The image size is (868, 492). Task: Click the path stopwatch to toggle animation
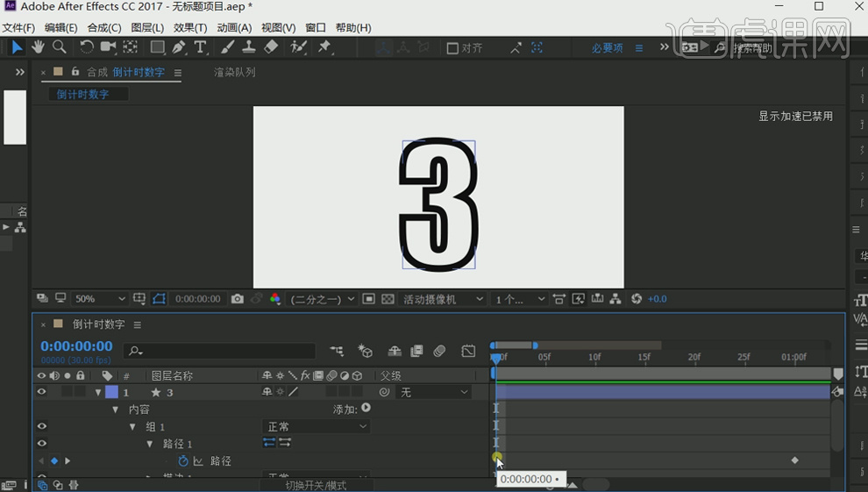click(x=183, y=460)
